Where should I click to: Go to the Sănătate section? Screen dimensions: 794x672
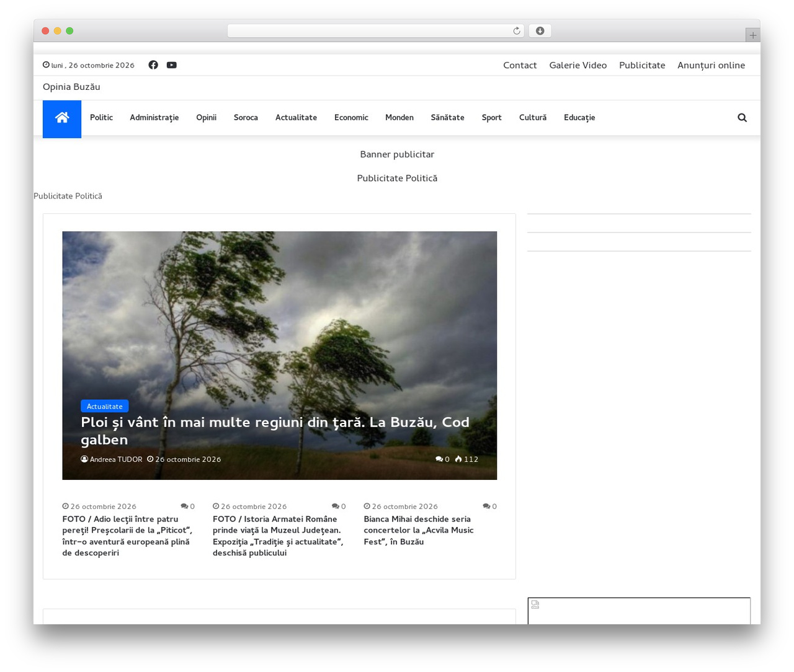447,118
